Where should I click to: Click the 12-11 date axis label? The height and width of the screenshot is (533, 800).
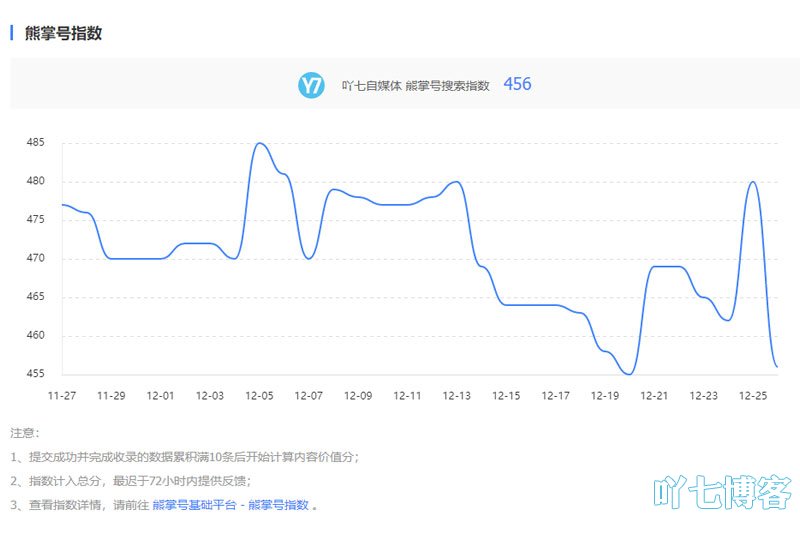tap(407, 396)
